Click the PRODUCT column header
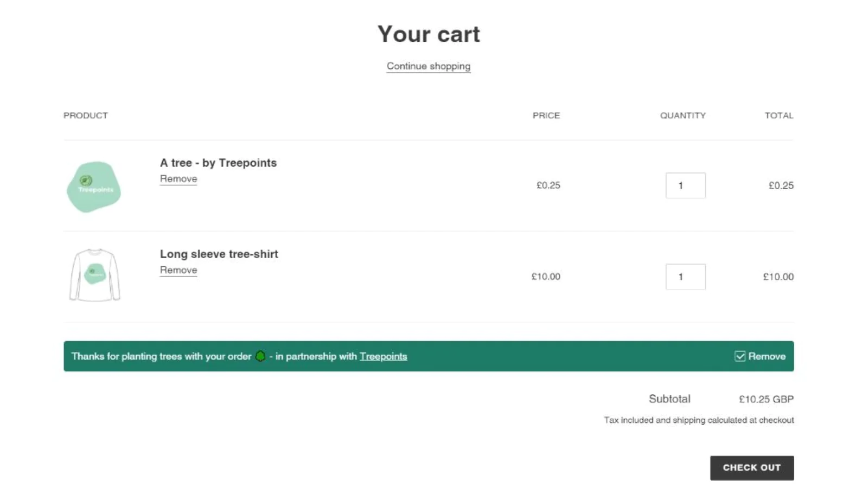The image size is (868, 488). tap(86, 115)
